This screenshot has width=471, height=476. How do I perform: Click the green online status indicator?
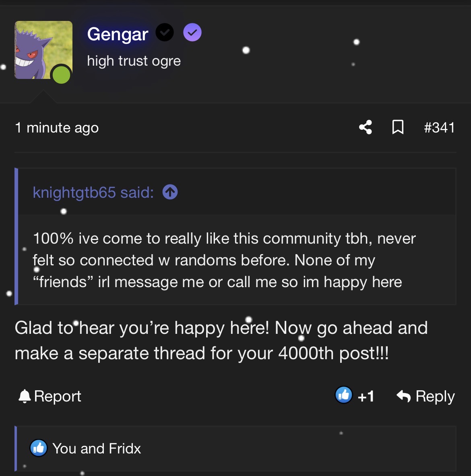(x=61, y=75)
